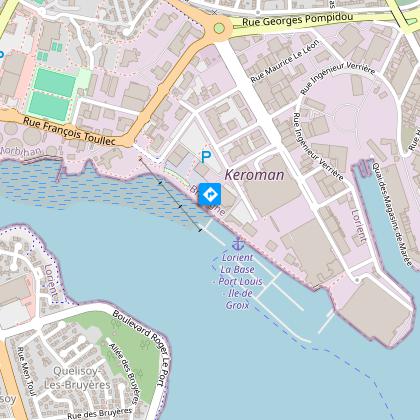Click the Rue Men Toul street label
This screenshot has width=420, height=420.
(x=26, y=372)
